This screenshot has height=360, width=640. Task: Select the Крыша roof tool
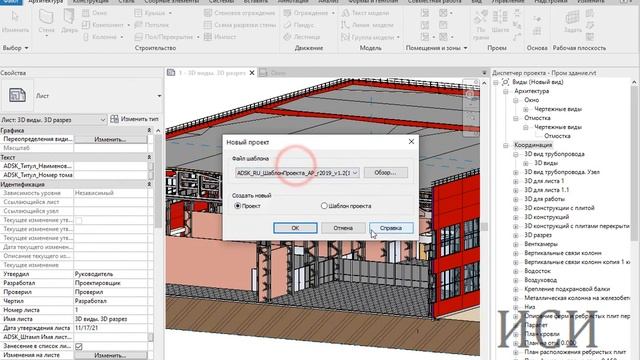(153, 13)
